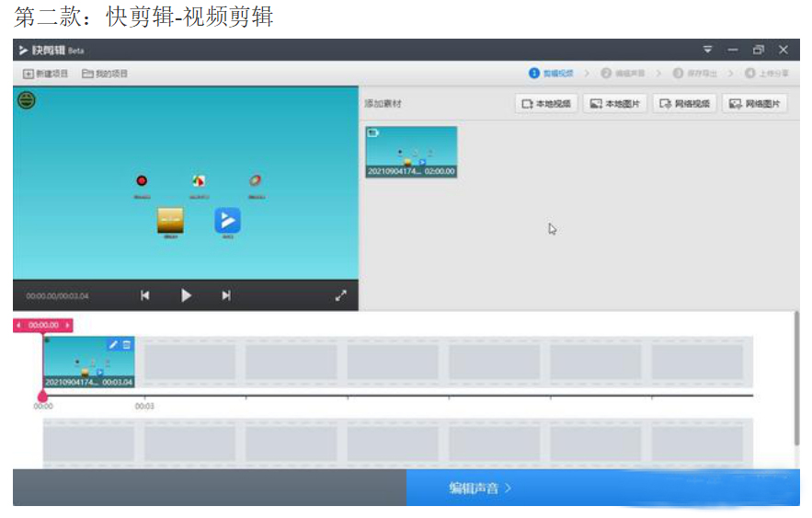Open 我的项目 folder list
Image resolution: width=812 pixels, height=518 pixels.
coord(105,74)
